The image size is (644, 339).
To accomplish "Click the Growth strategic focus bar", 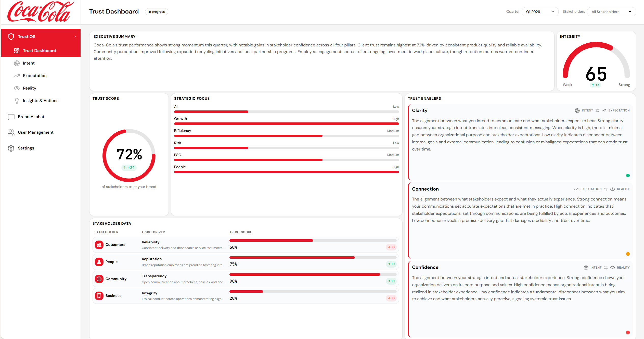I will [286, 124].
